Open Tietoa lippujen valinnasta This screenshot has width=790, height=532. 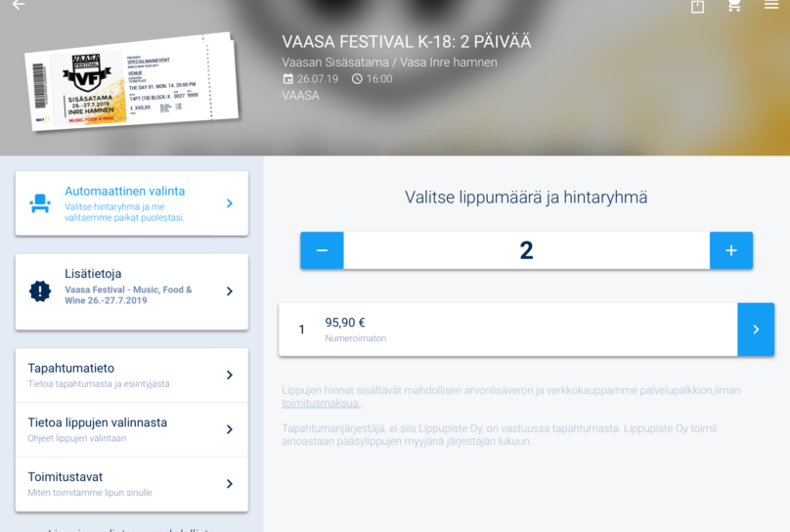(x=131, y=429)
